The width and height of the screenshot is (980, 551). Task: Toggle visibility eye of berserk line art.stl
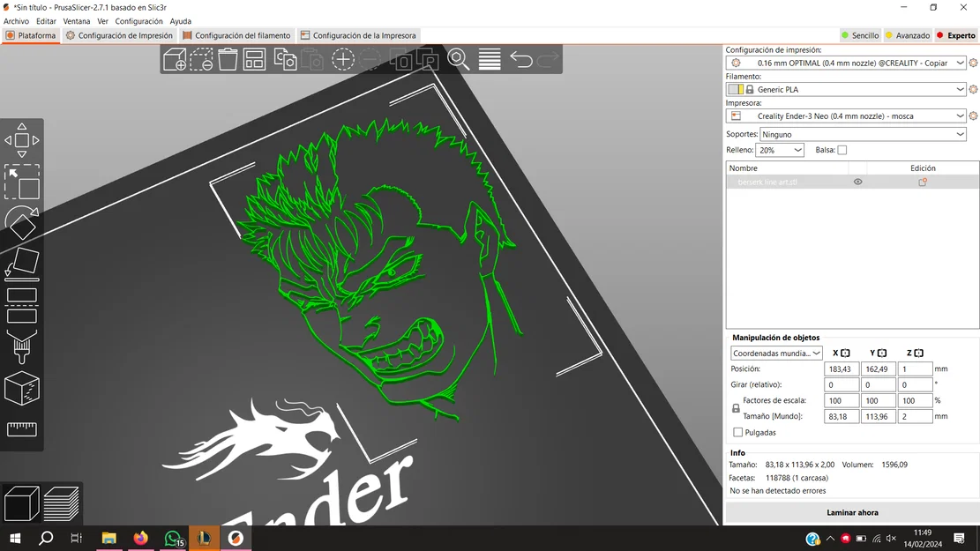click(x=857, y=182)
